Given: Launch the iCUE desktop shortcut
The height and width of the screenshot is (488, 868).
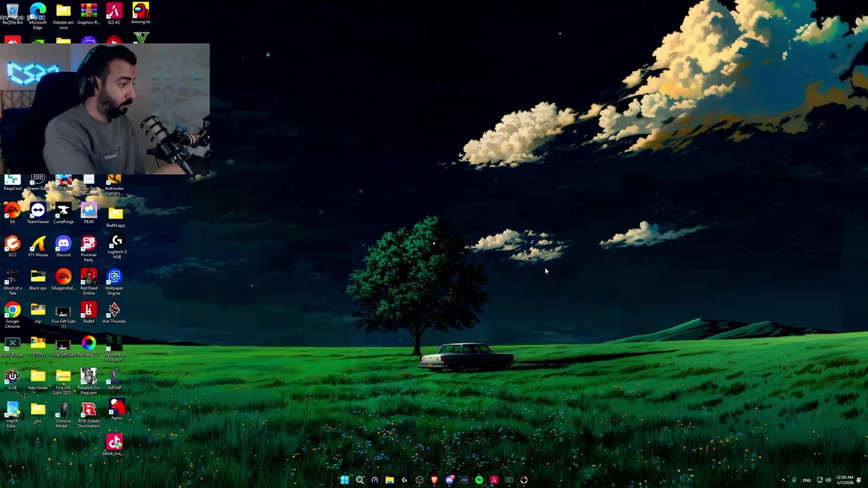Looking at the screenshot, I should click(12, 380).
